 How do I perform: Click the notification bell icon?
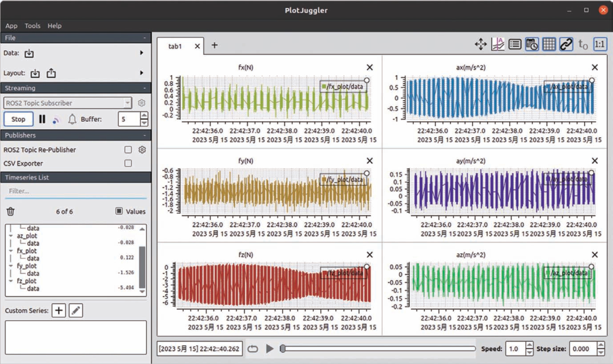72,119
